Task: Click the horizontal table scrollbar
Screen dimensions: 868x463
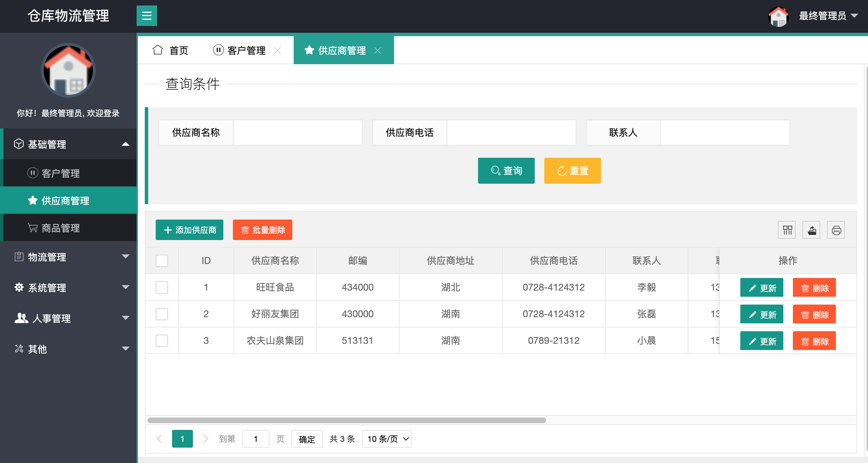Action: pyautogui.click(x=347, y=420)
